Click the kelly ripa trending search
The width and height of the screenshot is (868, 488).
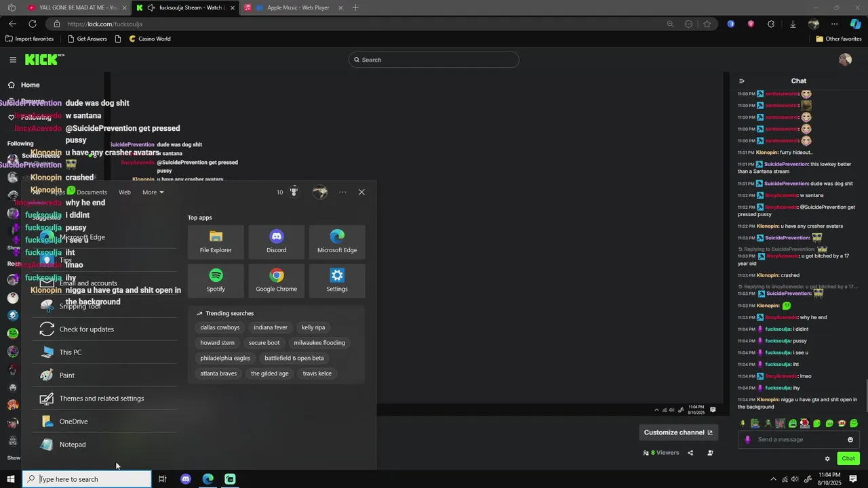tap(313, 327)
